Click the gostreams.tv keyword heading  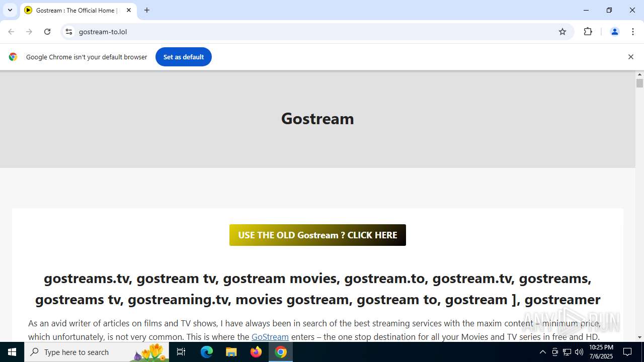317,289
